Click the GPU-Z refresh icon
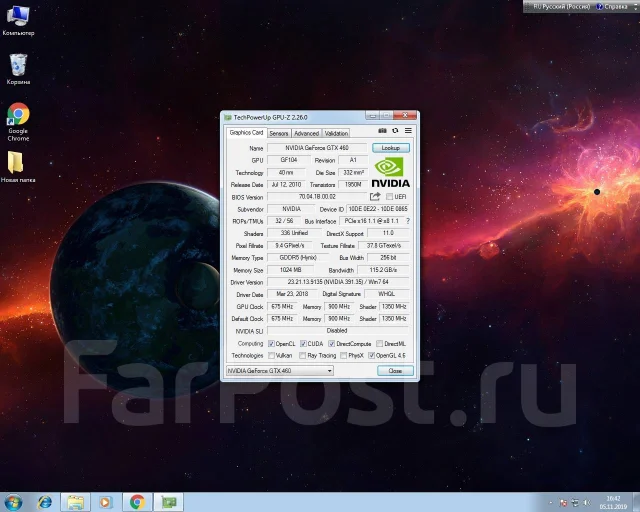 coord(395,131)
